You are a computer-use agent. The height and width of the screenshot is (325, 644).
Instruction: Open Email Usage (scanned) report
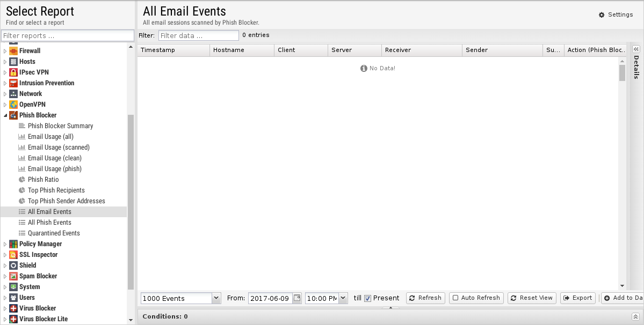tap(59, 147)
